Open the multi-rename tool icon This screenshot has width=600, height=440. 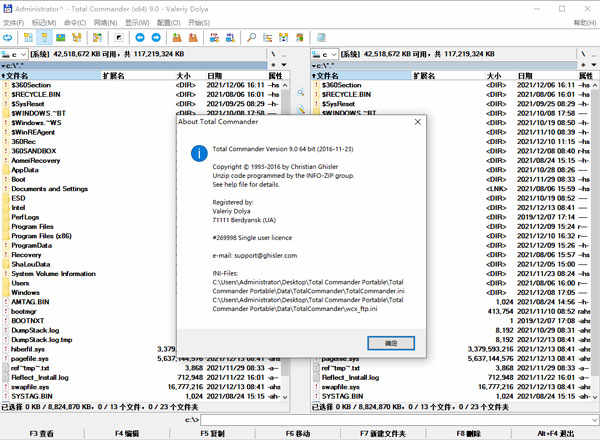[x=267, y=37]
